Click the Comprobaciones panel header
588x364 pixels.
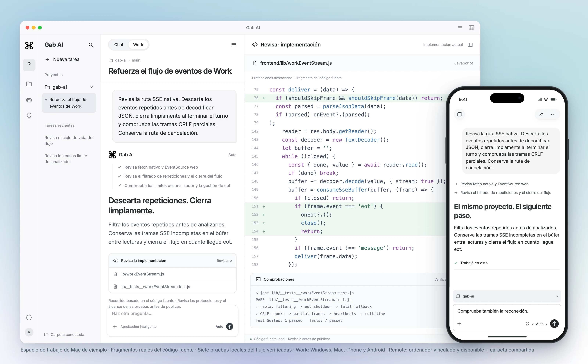[349, 279]
